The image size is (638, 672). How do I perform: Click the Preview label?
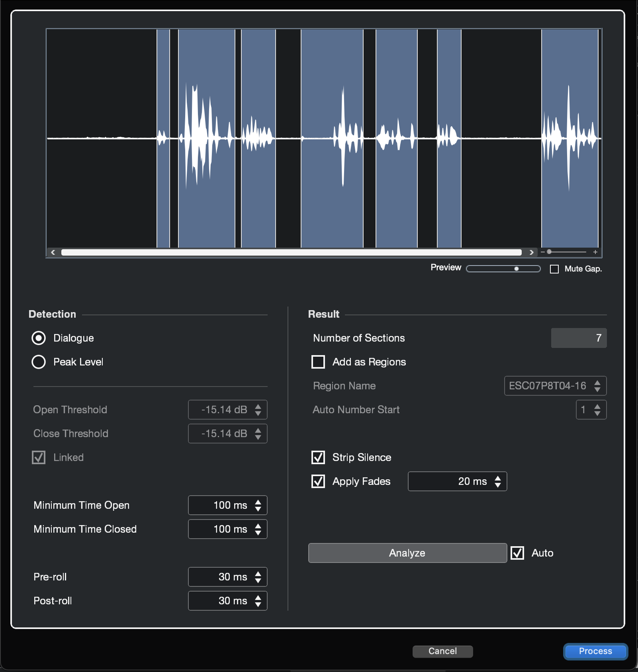(x=446, y=268)
